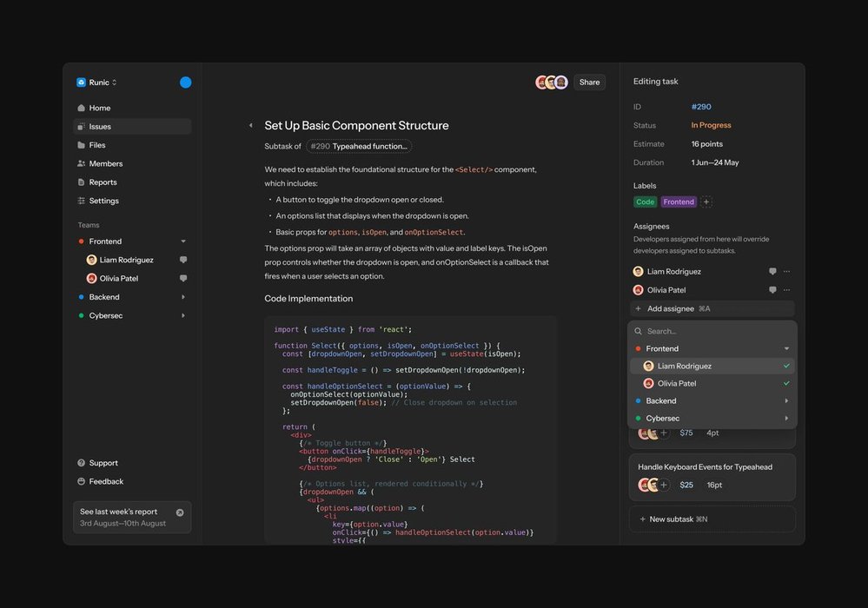Click the blue profile avatar in sidebar
The image size is (868, 608).
[x=185, y=83]
